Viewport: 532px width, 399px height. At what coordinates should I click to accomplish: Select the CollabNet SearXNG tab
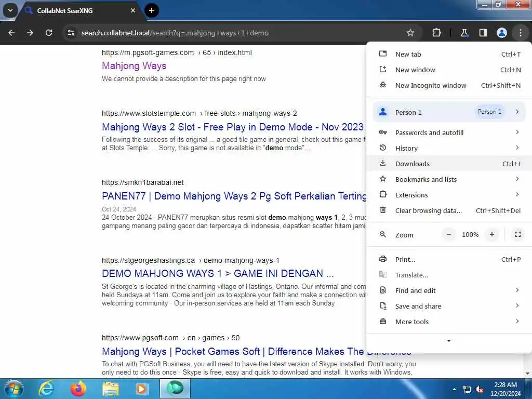pyautogui.click(x=79, y=10)
